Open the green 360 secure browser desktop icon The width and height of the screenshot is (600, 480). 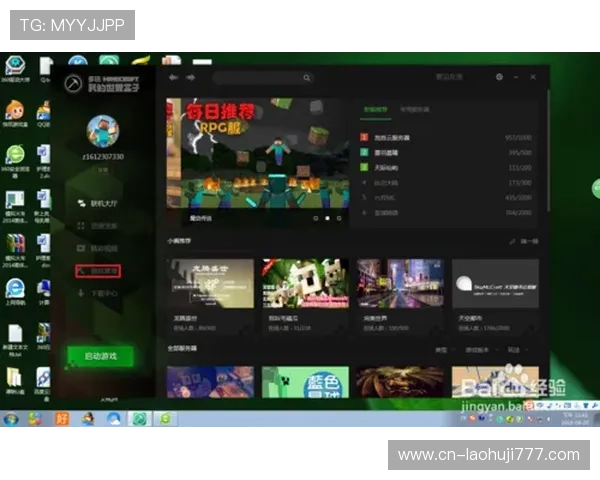point(15,161)
